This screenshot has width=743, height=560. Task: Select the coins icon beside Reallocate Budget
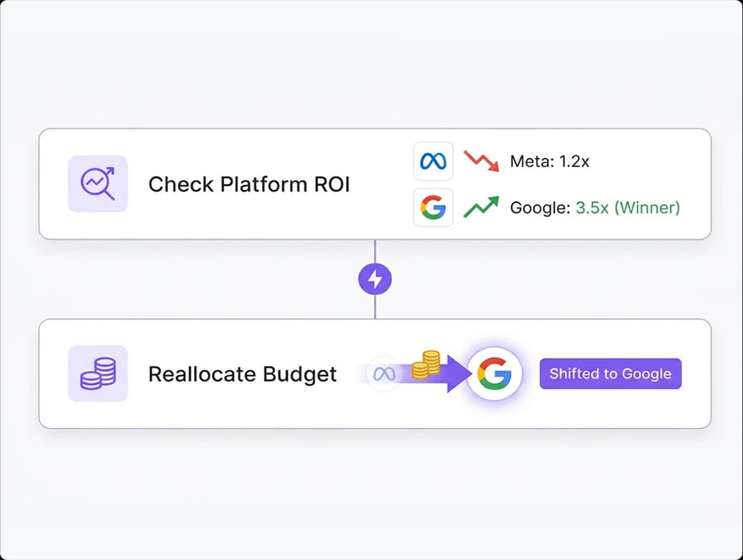click(x=98, y=373)
